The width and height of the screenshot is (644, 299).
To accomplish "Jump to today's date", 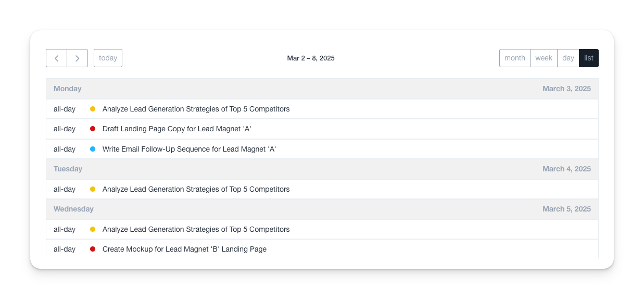I will click(x=108, y=58).
